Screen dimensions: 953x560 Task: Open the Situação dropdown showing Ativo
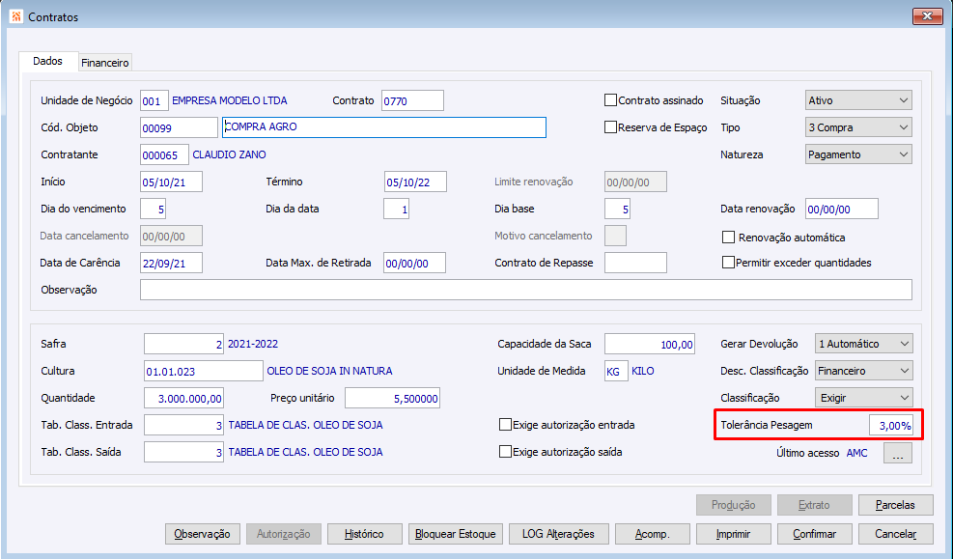[x=858, y=100]
